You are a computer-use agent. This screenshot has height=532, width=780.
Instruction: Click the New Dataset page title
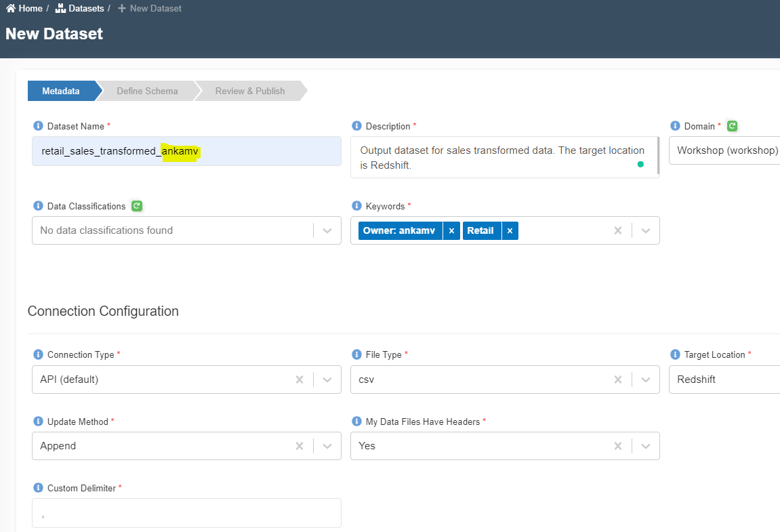[x=54, y=34]
